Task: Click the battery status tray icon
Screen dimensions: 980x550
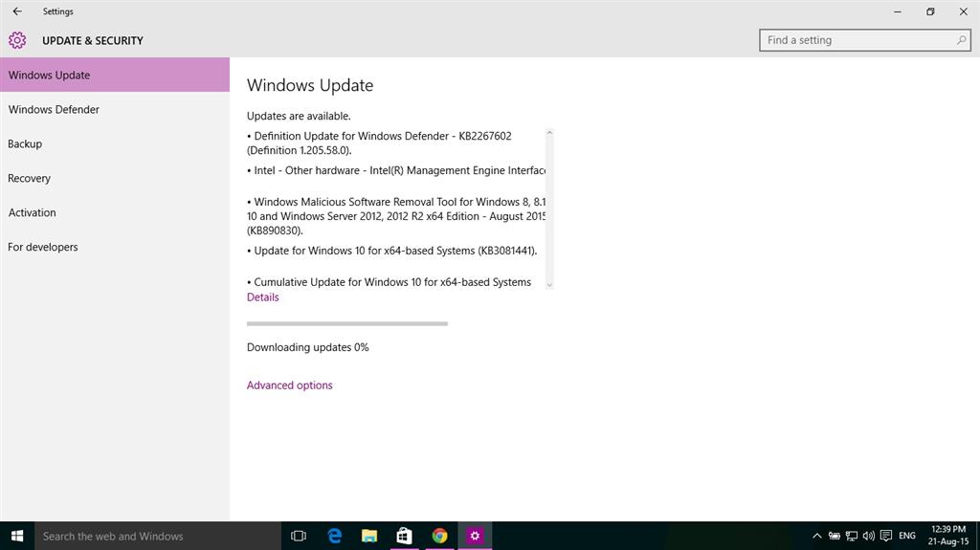Action: [834, 536]
